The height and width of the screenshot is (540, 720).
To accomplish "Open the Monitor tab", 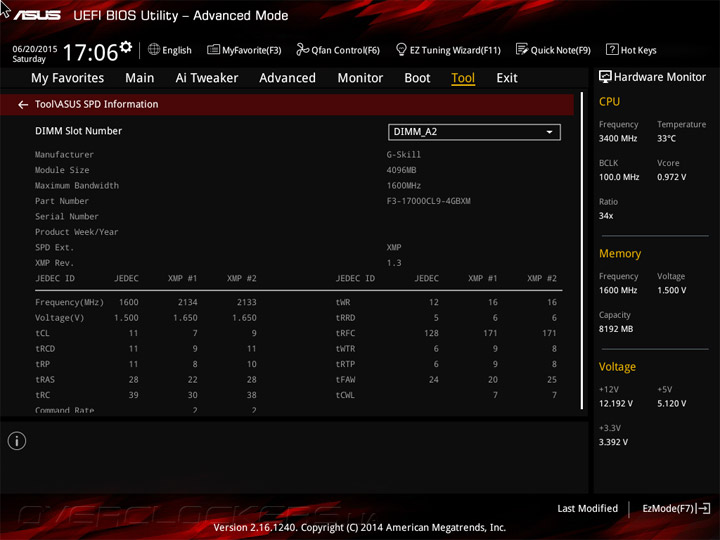I will pos(360,78).
